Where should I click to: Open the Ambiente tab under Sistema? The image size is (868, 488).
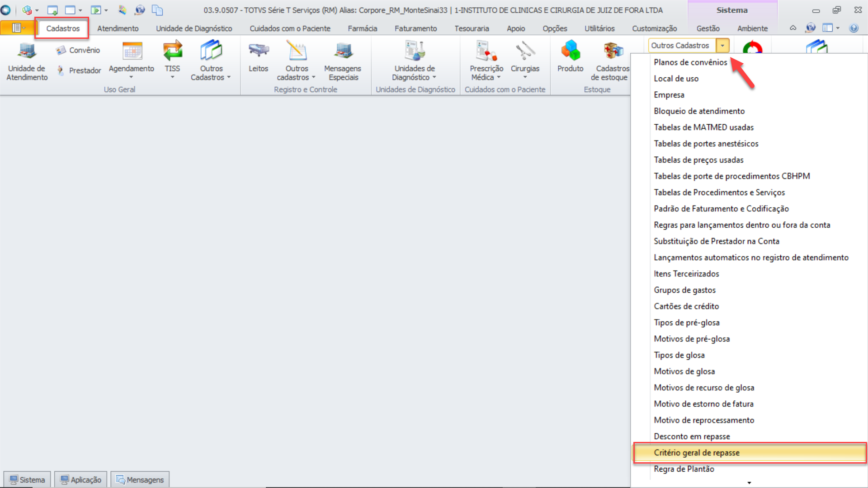point(752,28)
